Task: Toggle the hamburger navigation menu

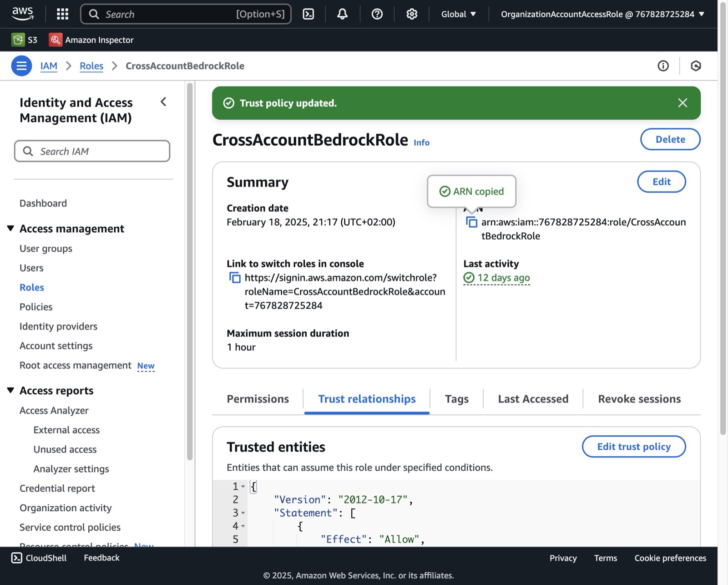Action: [21, 66]
